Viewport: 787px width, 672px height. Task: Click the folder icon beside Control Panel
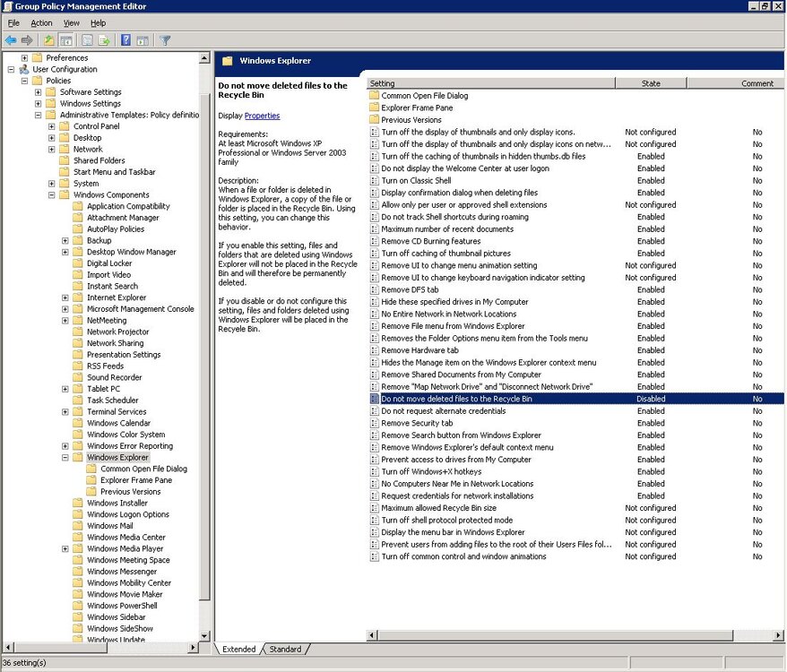[64, 126]
